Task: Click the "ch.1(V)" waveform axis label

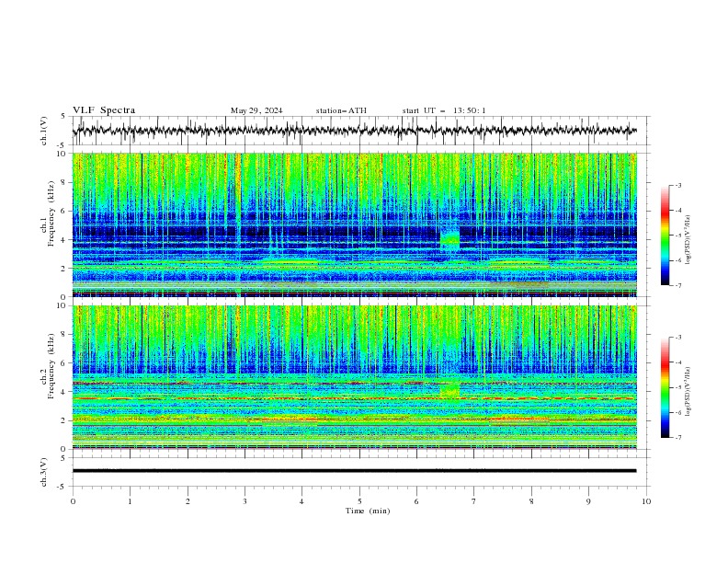Action: (x=44, y=131)
